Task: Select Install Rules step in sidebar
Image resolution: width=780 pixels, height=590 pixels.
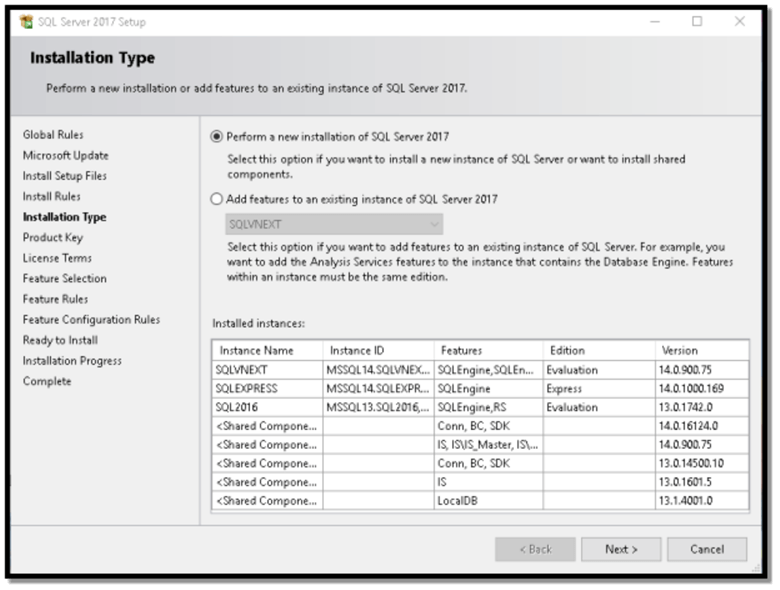Action: pyautogui.click(x=52, y=197)
